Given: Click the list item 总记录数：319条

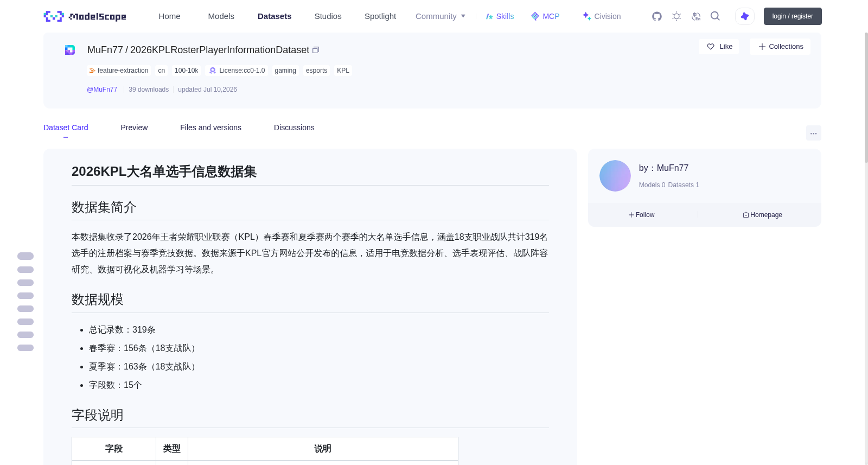Looking at the screenshot, I should [x=122, y=330].
